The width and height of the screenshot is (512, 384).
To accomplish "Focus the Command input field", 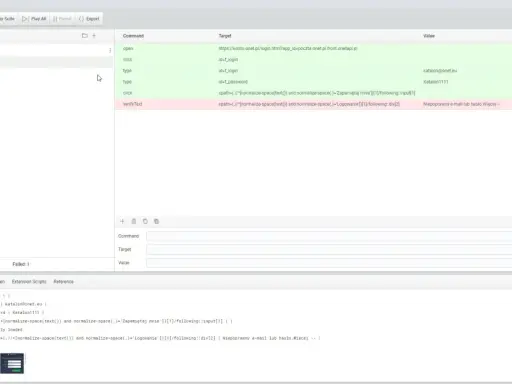I will pos(329,236).
